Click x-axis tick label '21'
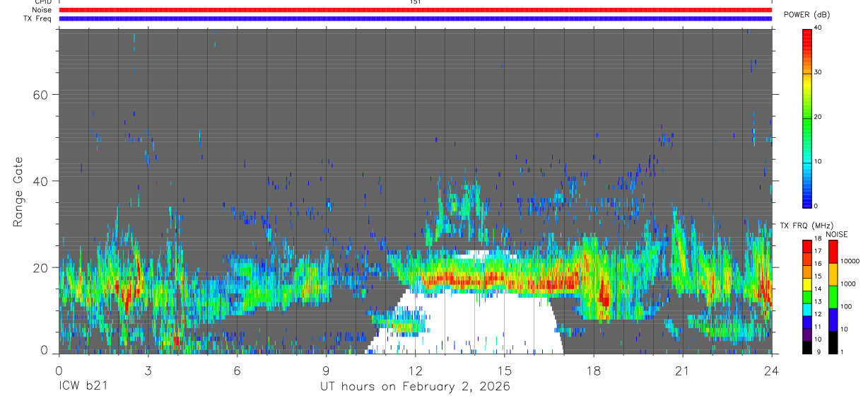The image size is (868, 401). click(683, 370)
